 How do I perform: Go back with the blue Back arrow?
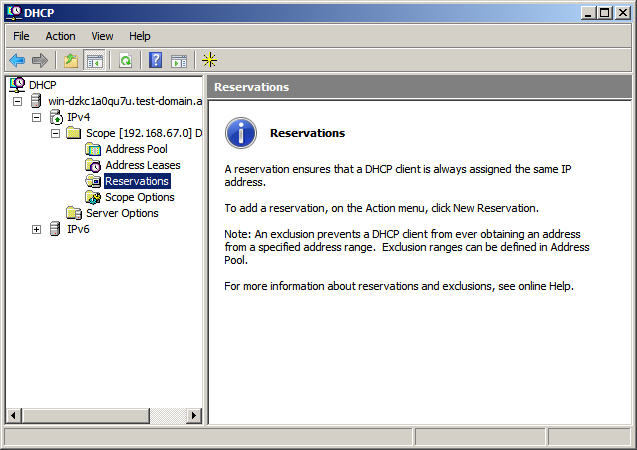(17, 61)
